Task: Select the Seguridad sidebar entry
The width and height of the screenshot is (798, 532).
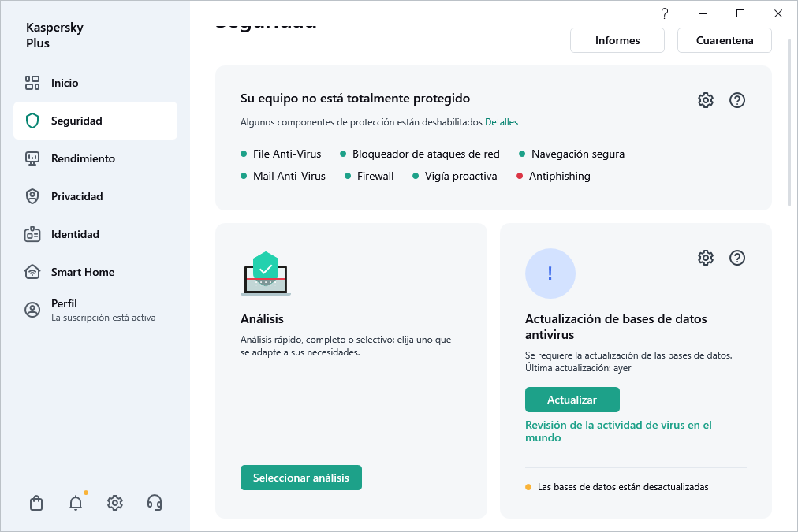Action: click(x=75, y=121)
